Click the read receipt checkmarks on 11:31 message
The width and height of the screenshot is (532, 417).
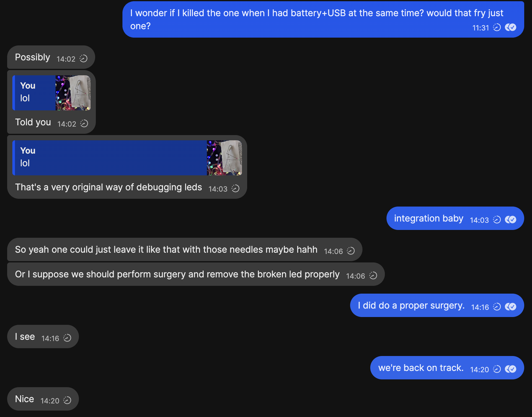click(510, 27)
